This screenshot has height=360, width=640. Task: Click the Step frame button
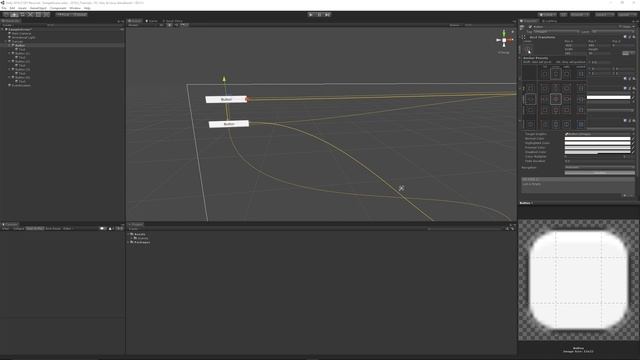pos(327,14)
